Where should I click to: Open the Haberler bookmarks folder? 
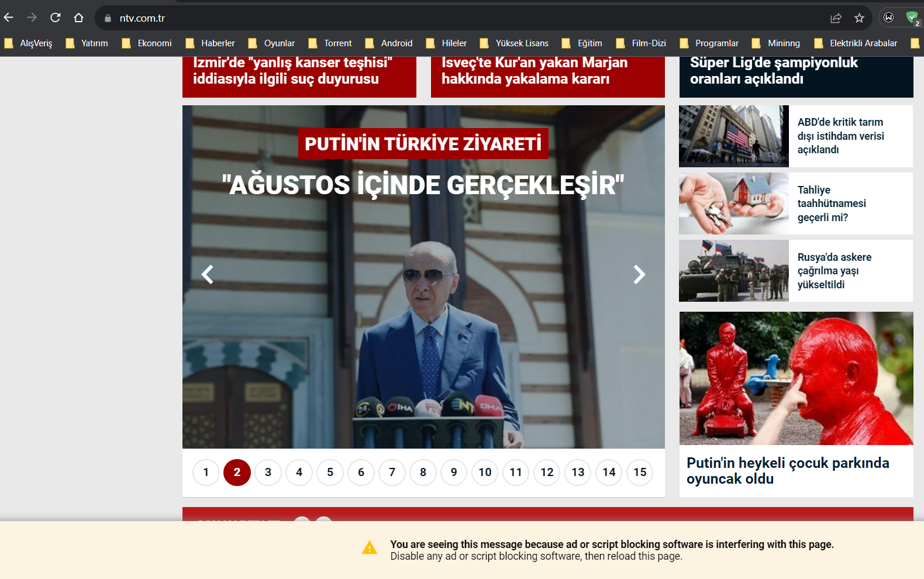[x=211, y=43]
